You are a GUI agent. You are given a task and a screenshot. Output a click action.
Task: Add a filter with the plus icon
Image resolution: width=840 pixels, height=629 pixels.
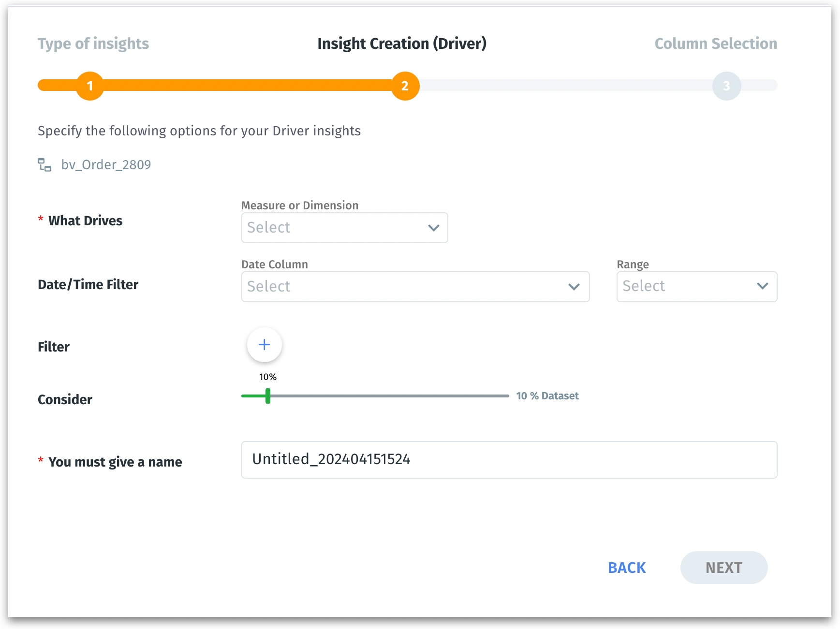pyautogui.click(x=264, y=345)
